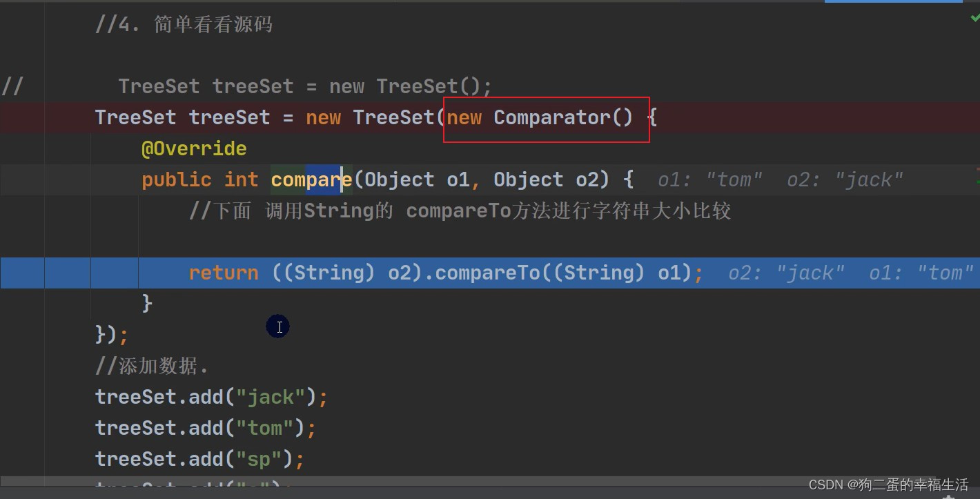The width and height of the screenshot is (980, 499).
Task: Click the comment "//4. 简单看看源码"
Action: tap(184, 25)
